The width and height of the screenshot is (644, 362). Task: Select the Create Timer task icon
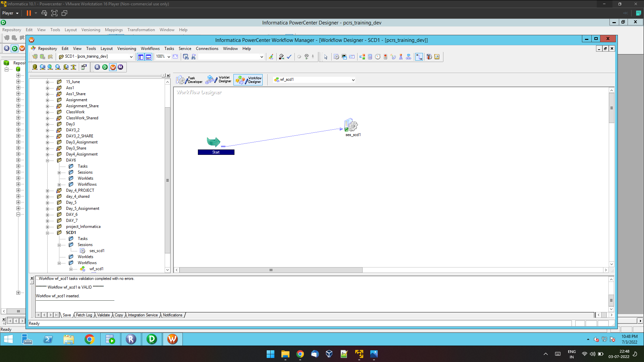point(378,57)
